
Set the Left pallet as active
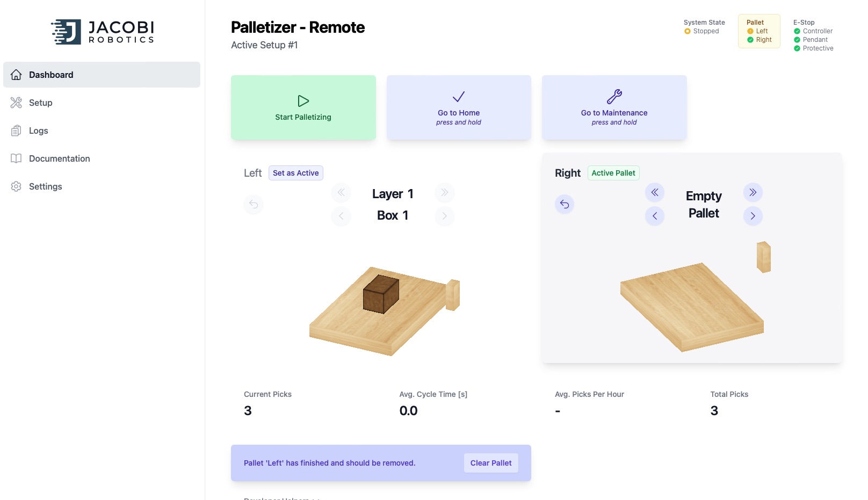point(295,173)
